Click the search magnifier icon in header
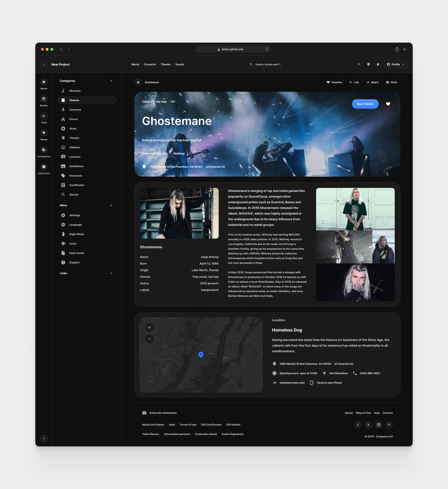448x489 pixels. (359, 65)
